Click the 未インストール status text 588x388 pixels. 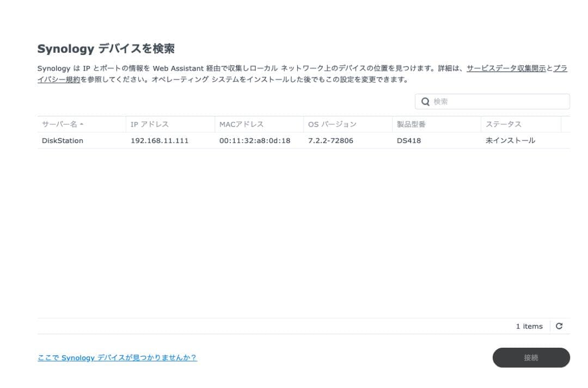click(x=510, y=140)
